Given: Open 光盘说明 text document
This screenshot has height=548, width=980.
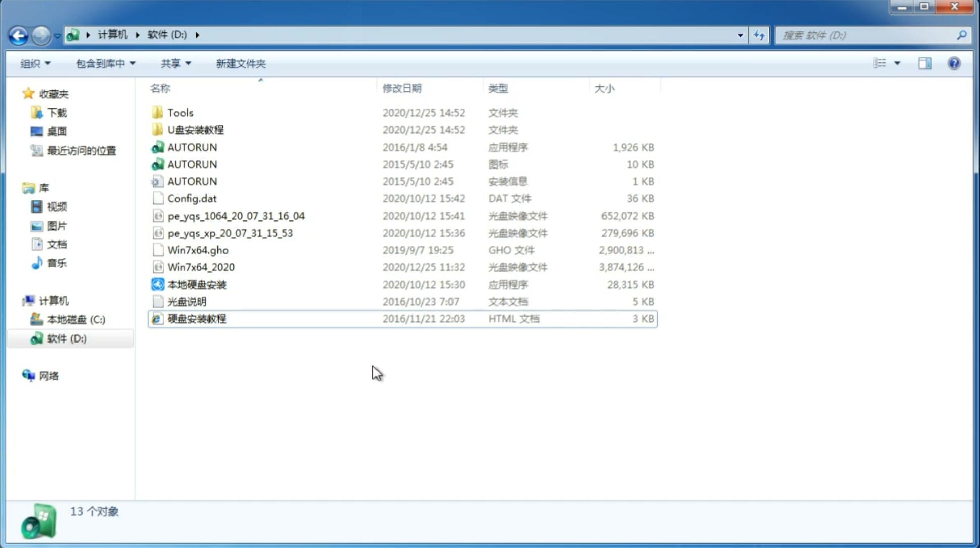Looking at the screenshot, I should (x=186, y=302).
